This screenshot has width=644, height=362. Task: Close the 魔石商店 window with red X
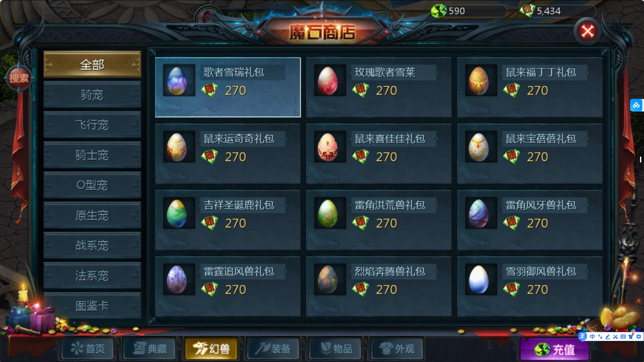587,32
